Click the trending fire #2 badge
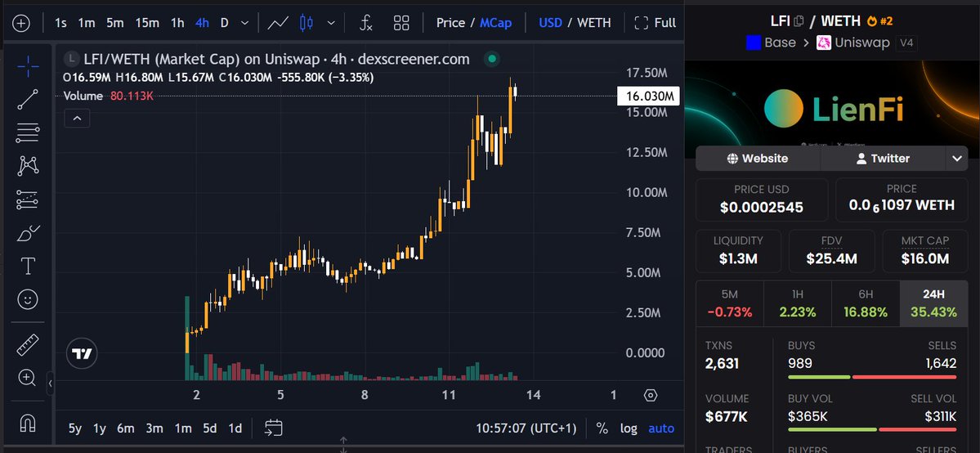Image resolution: width=980 pixels, height=453 pixels. pos(879,21)
